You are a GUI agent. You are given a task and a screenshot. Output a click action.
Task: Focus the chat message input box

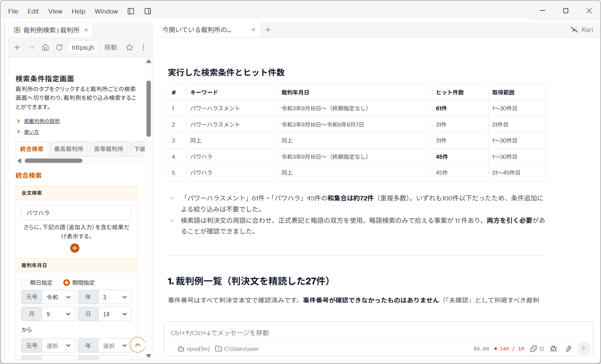(378, 333)
